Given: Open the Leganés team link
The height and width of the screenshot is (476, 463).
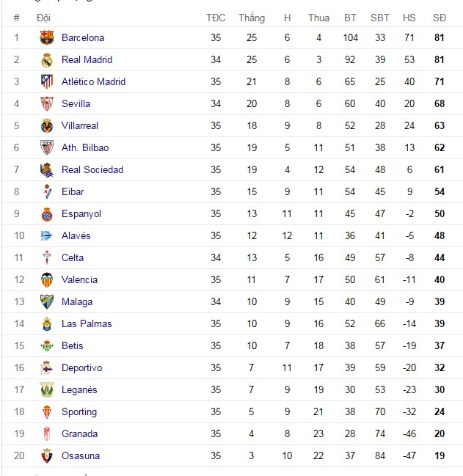Looking at the screenshot, I should (79, 389).
